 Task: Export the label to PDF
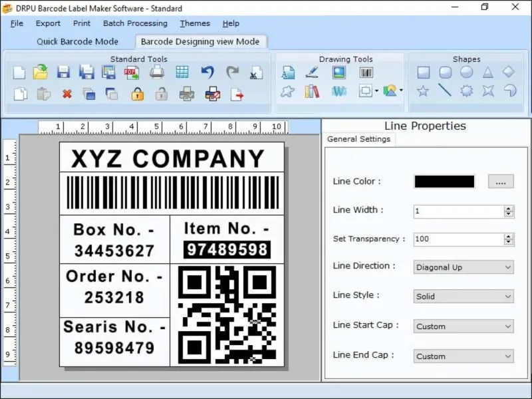point(132,72)
